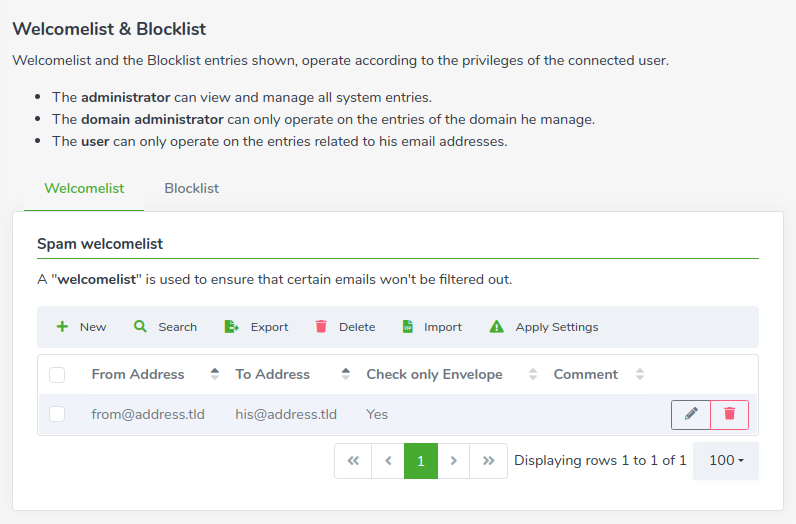The image size is (796, 524).
Task: Switch to the Blocklist tab
Action: click(x=192, y=188)
